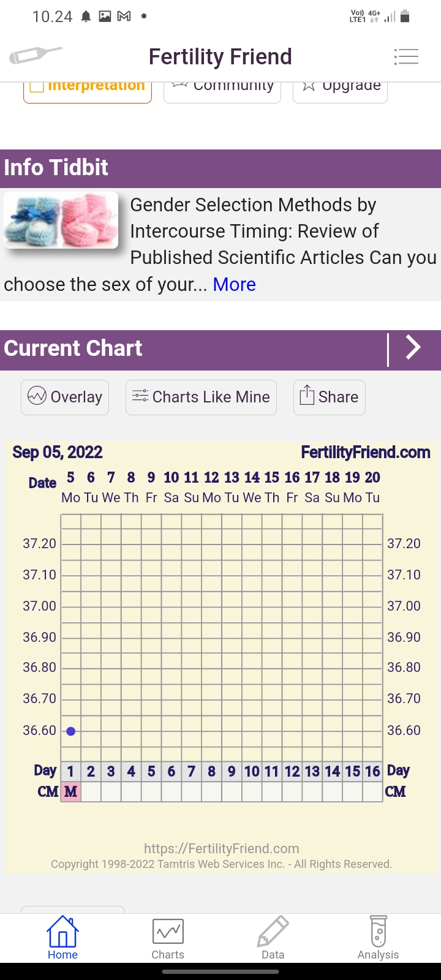
Task: Open the baby booties thumbnail
Action: pyautogui.click(x=61, y=220)
